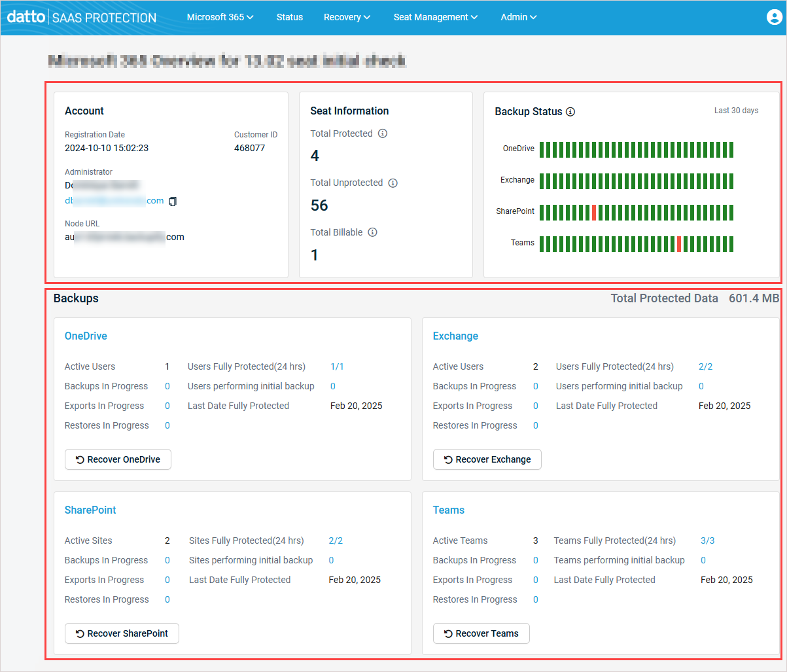The image size is (787, 672).
Task: Copy the administrator email address
Action: click(x=173, y=201)
